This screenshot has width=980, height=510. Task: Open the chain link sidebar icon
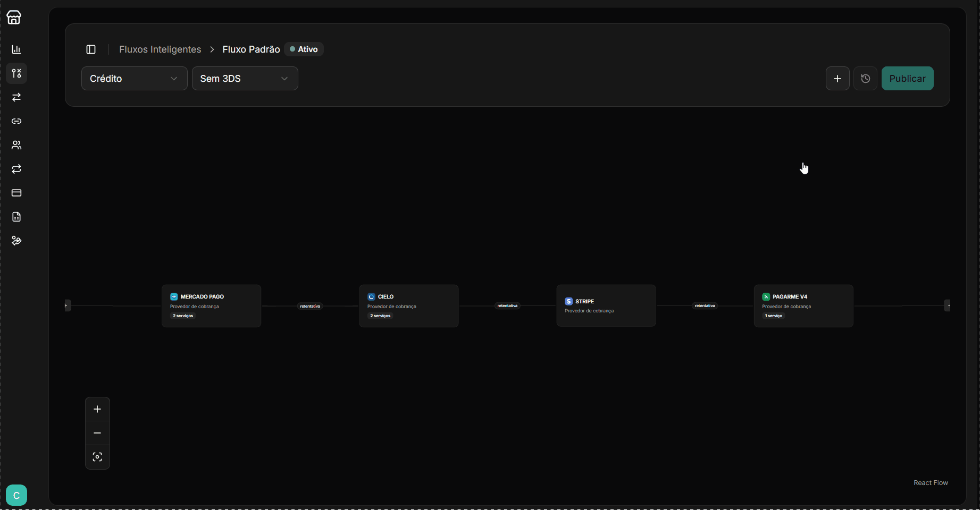pyautogui.click(x=16, y=121)
